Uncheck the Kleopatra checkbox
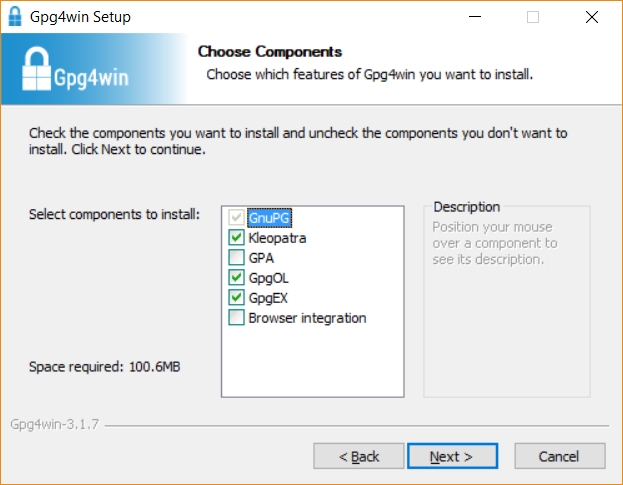This screenshot has height=485, width=623. 236,238
